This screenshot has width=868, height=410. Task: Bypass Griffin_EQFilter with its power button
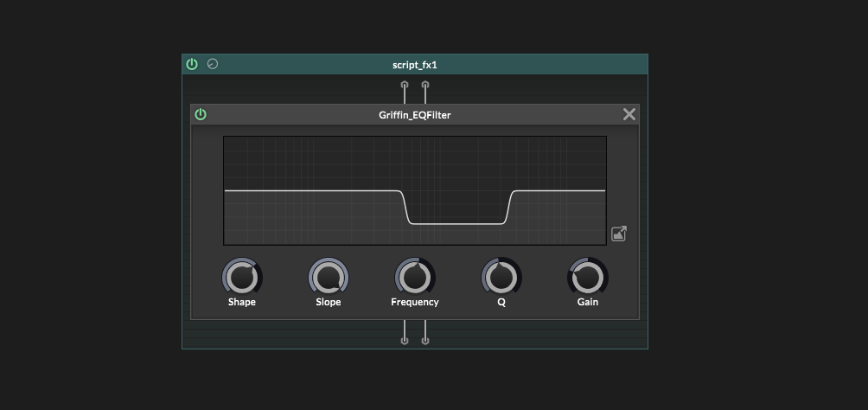point(201,115)
